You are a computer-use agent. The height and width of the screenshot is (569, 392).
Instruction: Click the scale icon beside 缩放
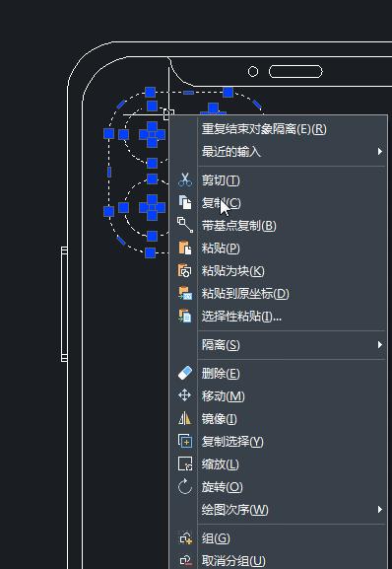(185, 463)
